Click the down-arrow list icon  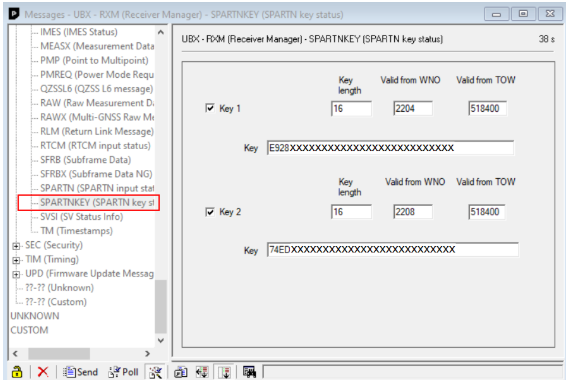[225, 372]
